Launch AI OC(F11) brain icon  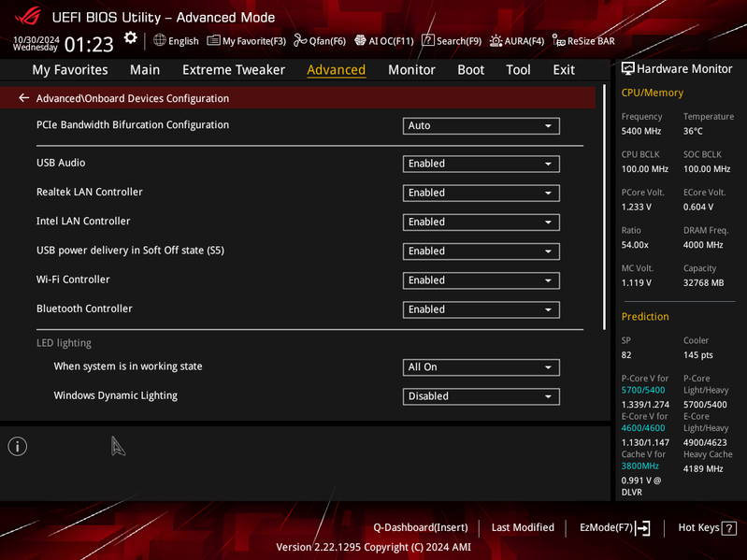(360, 40)
